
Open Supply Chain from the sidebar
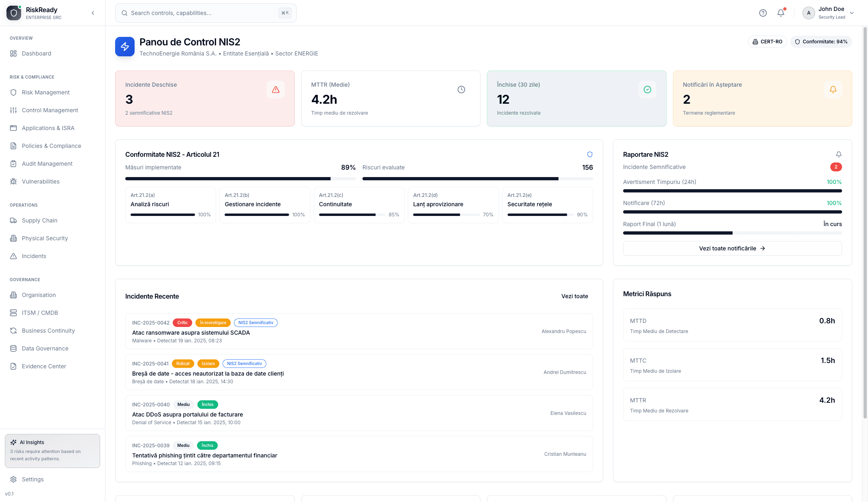pyautogui.click(x=39, y=220)
